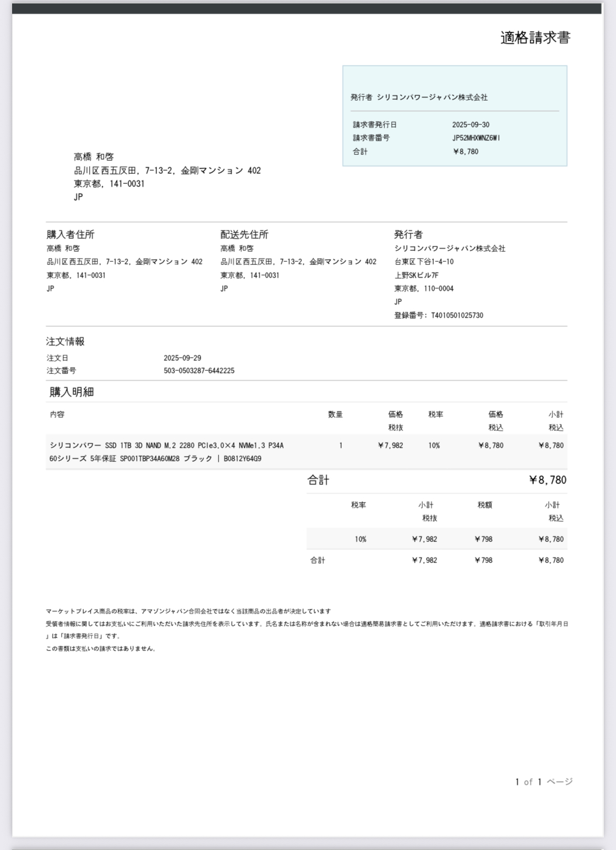The width and height of the screenshot is (616, 850).
Task: Click the 上野SKビル7F address line
Action: point(416,275)
